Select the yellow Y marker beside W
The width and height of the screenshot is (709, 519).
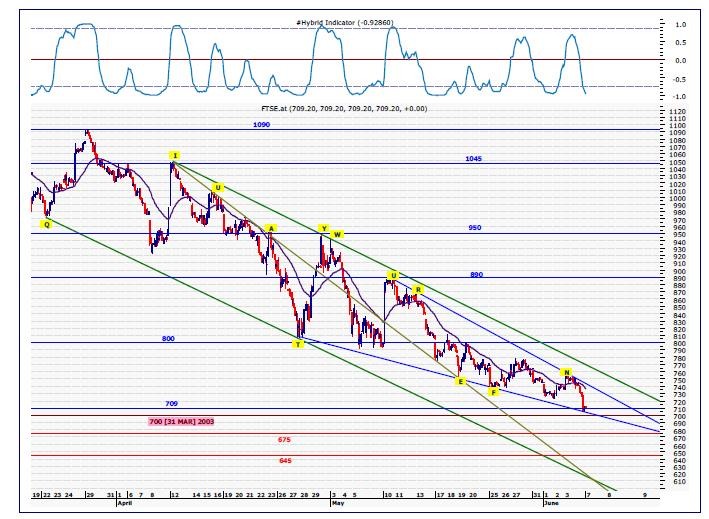(322, 228)
